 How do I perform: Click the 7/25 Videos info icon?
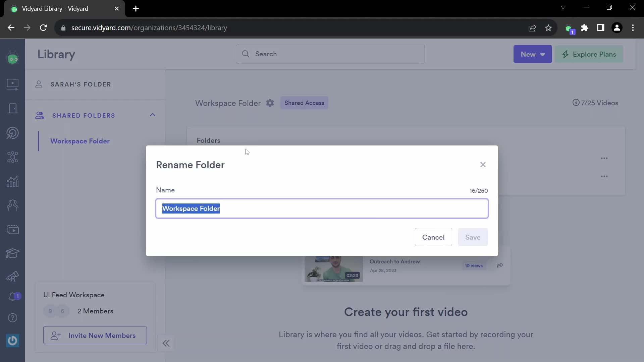(x=576, y=103)
